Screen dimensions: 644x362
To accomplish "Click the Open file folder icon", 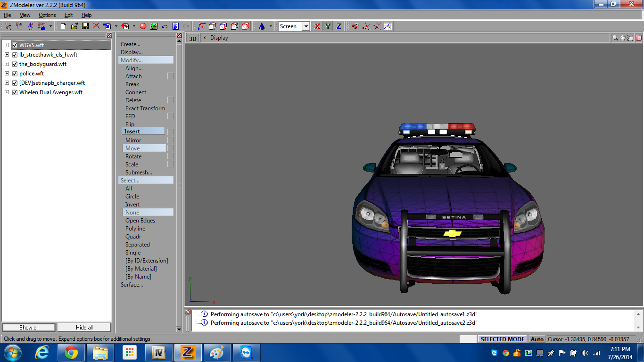I will point(74,26).
